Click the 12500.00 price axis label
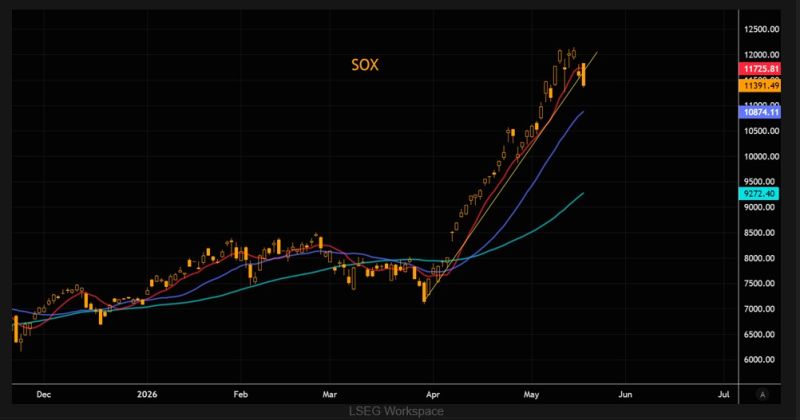 [762, 29]
